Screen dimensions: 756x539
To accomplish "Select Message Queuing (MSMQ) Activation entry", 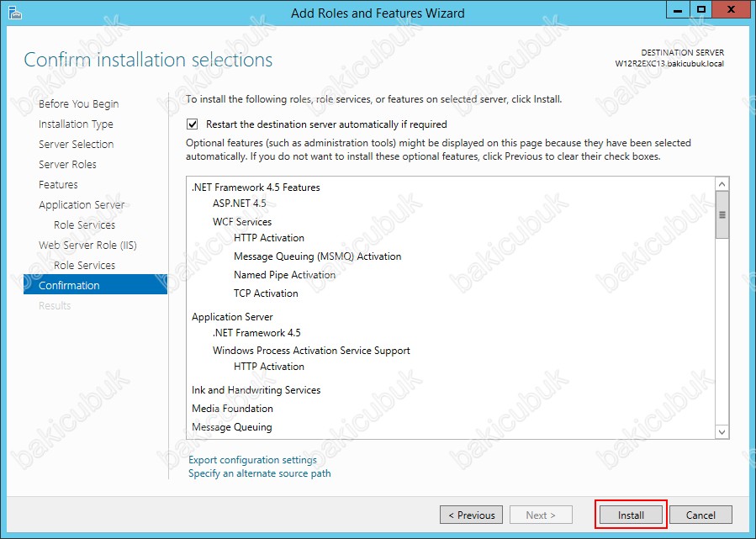I will [x=317, y=256].
